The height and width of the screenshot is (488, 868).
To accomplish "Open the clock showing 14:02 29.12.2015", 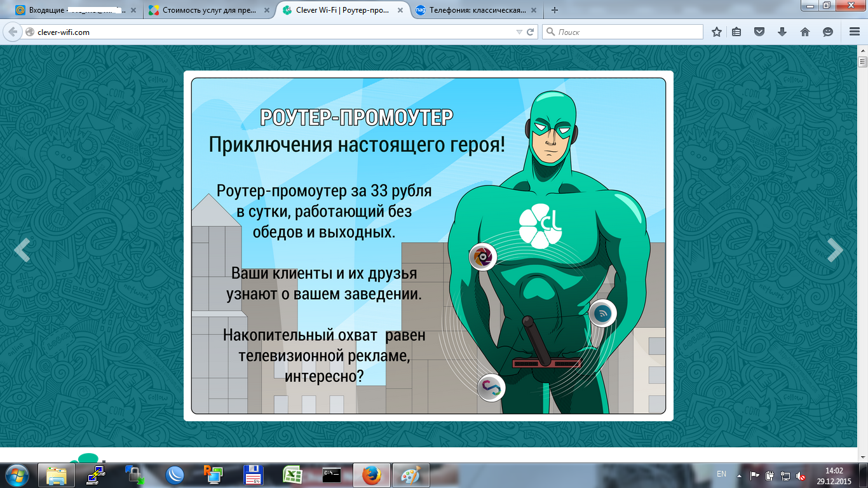I will 834,475.
